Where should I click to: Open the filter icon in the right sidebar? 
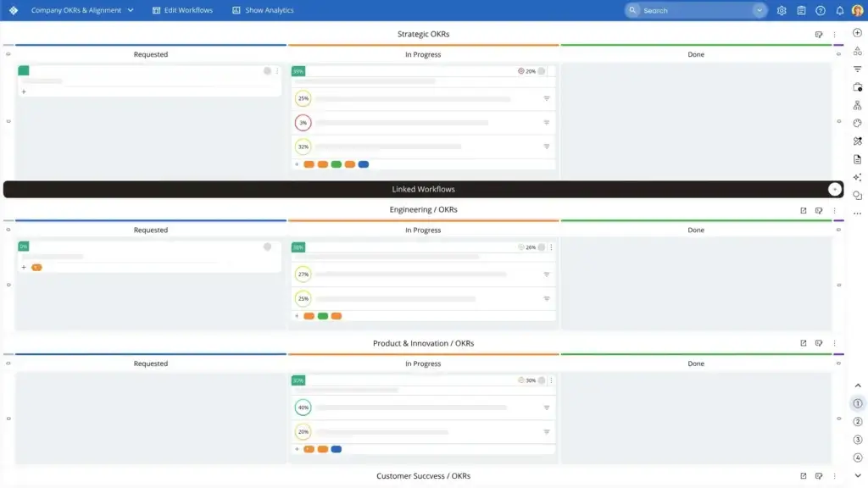pos(857,68)
